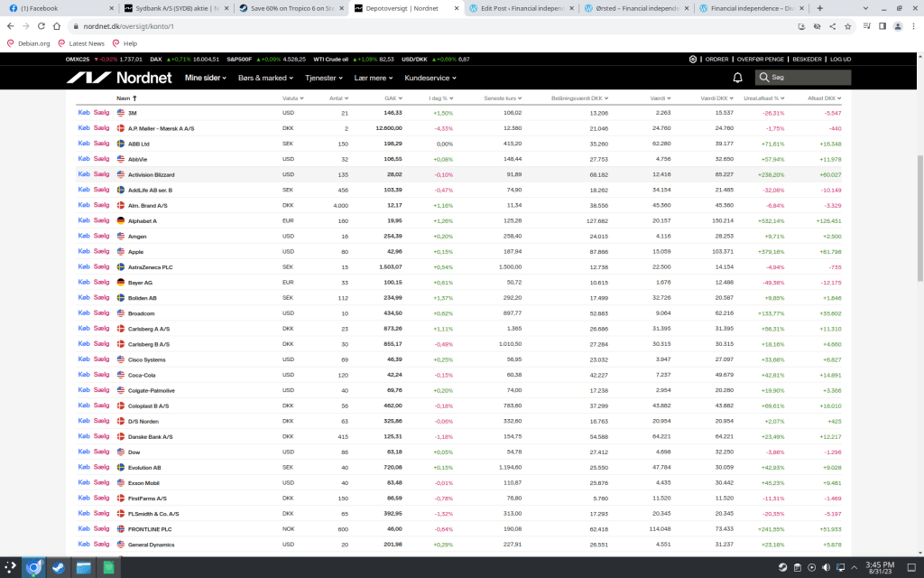Click the Nordnet logo
This screenshot has height=578, width=924.
[x=119, y=78]
